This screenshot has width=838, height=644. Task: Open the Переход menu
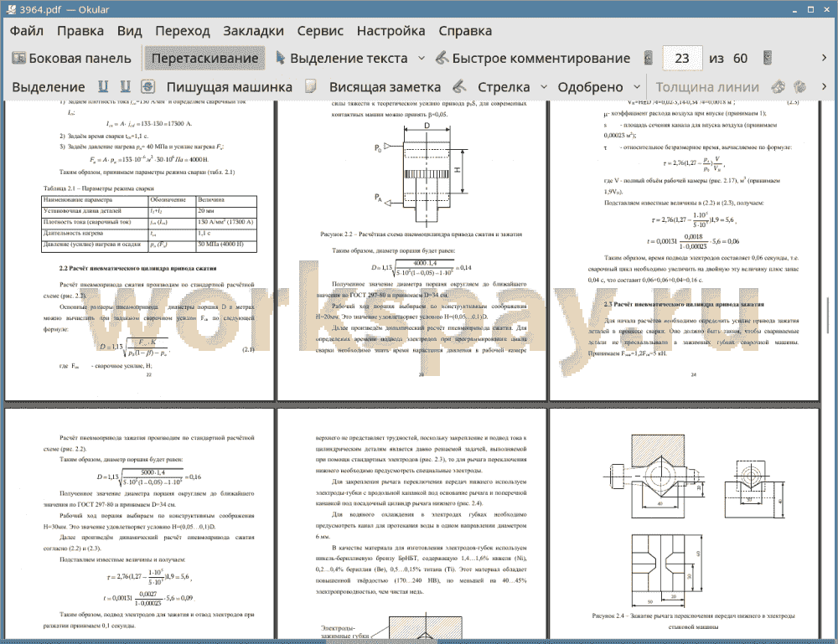pos(183,31)
